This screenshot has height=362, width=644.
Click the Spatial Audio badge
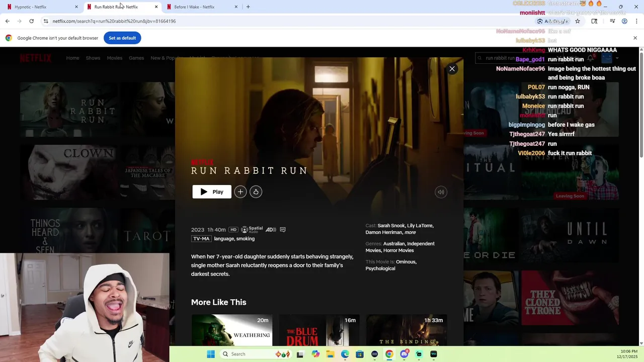(x=252, y=230)
